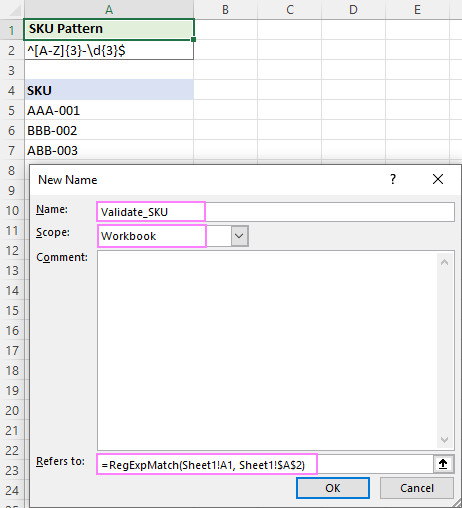
Task: Select row 1 header
Action: [12, 30]
